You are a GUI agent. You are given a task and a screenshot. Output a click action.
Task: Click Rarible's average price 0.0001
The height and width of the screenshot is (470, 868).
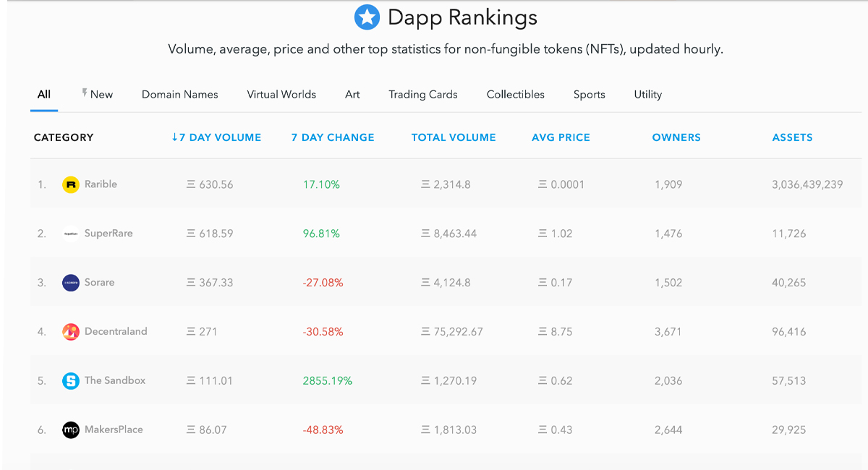(x=561, y=184)
